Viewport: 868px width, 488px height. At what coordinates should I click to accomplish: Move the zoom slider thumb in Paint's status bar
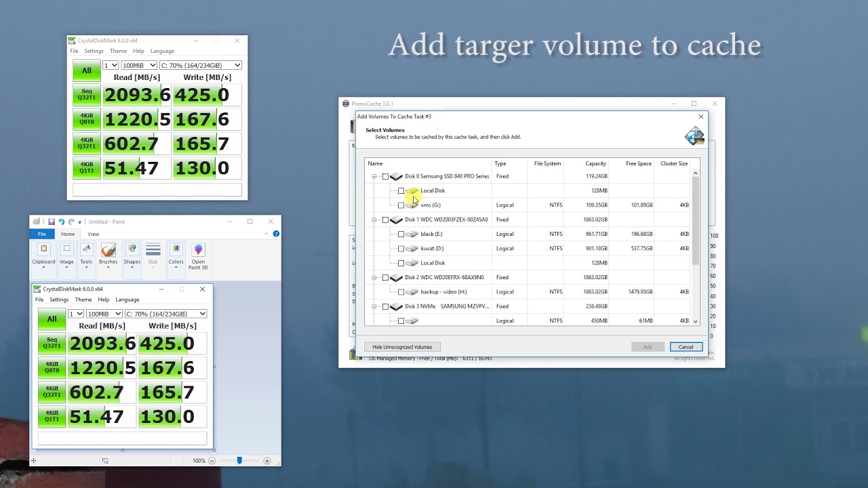tap(239, 461)
